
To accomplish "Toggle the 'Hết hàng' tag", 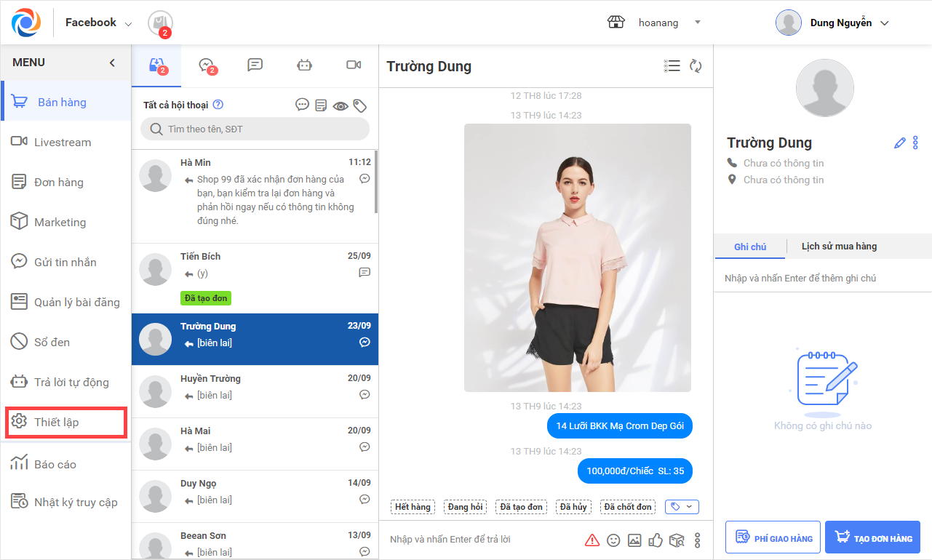I will click(413, 507).
